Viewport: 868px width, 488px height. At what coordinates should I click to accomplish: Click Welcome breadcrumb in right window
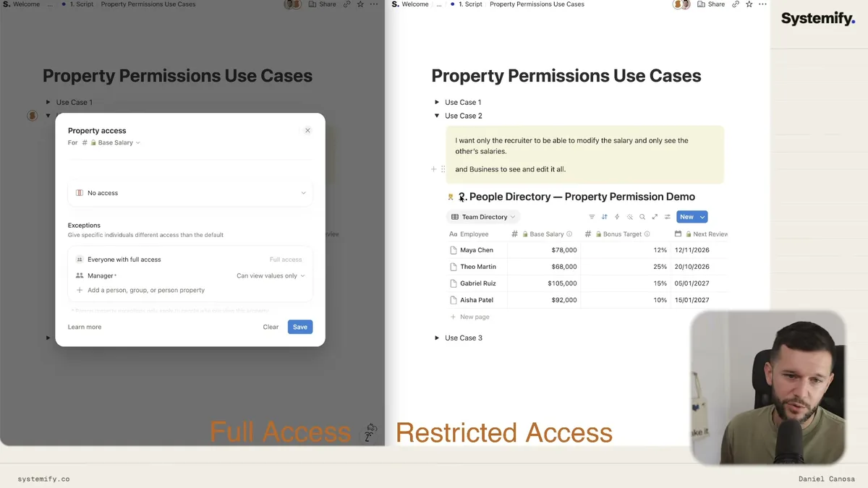[x=414, y=4]
